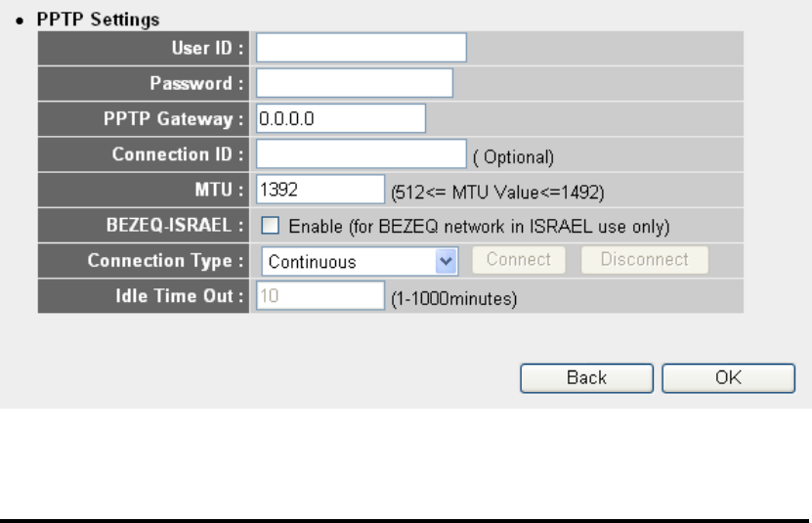Screen dimensions: 812x523
Task: Click the PPTP Settings heading
Action: pyautogui.click(x=98, y=20)
